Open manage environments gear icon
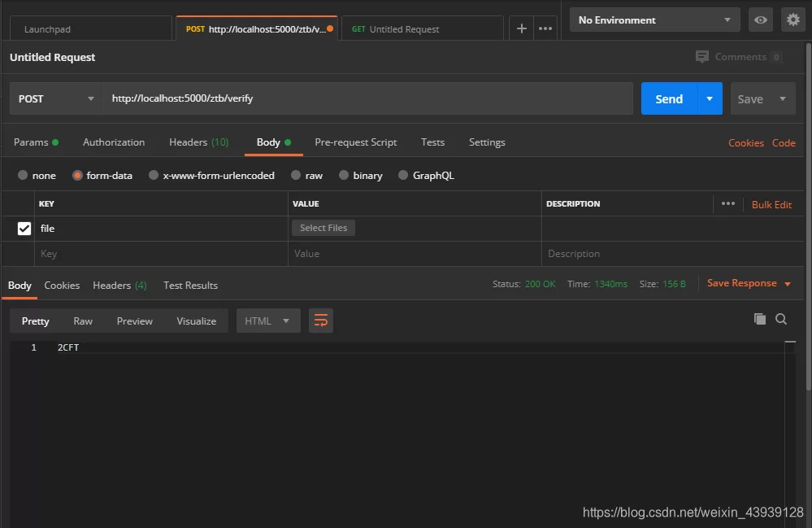The image size is (812, 528). (792, 20)
